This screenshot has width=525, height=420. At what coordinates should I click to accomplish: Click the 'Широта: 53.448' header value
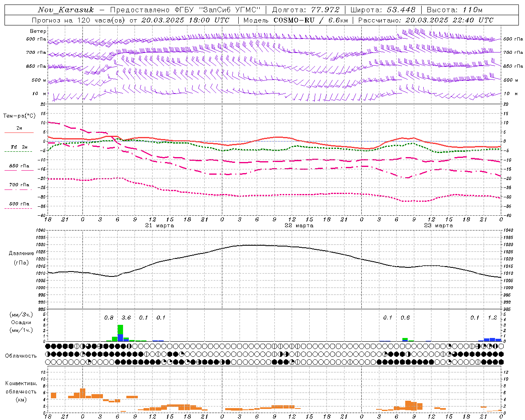(x=383, y=10)
